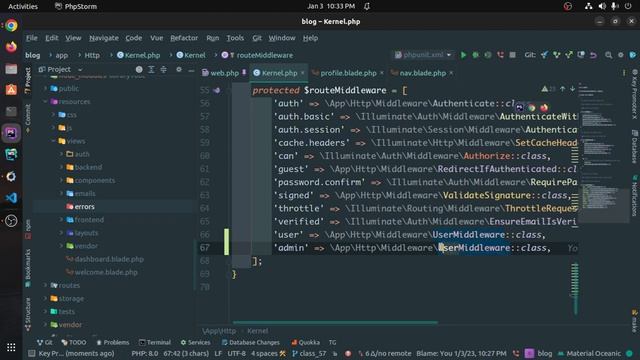Collapse the resources folder
The image size is (640, 360).
tap(45, 102)
